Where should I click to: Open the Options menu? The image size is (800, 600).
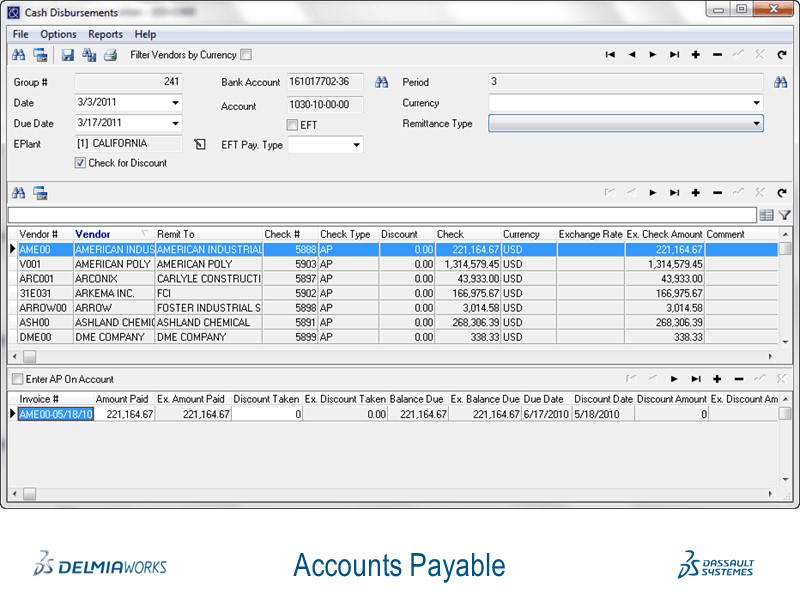pos(58,34)
